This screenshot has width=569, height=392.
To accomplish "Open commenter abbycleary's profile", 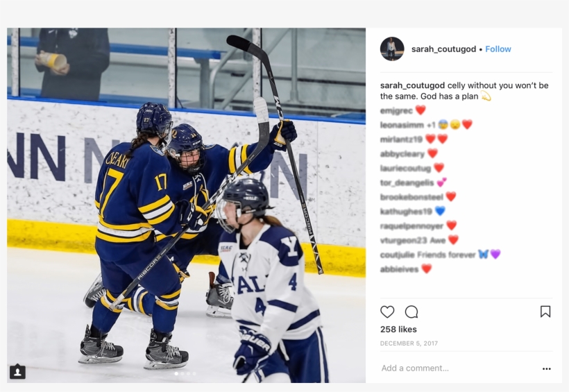I will pyautogui.click(x=402, y=154).
